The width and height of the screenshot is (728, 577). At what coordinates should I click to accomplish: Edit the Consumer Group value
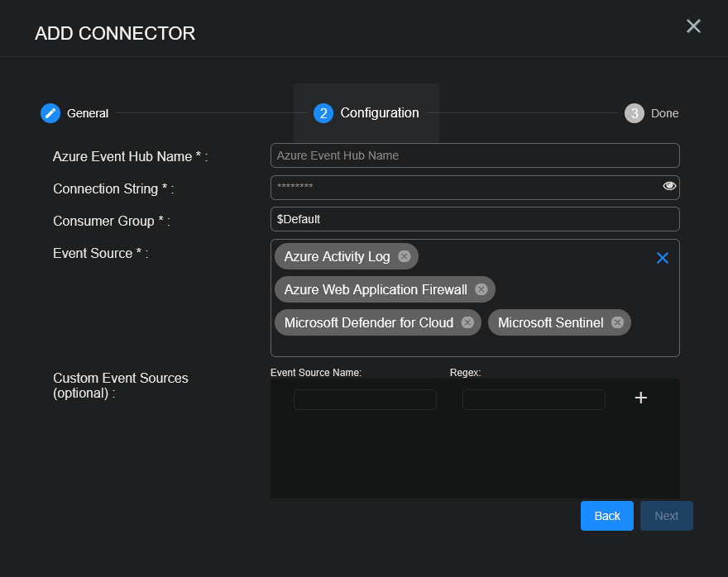475,218
